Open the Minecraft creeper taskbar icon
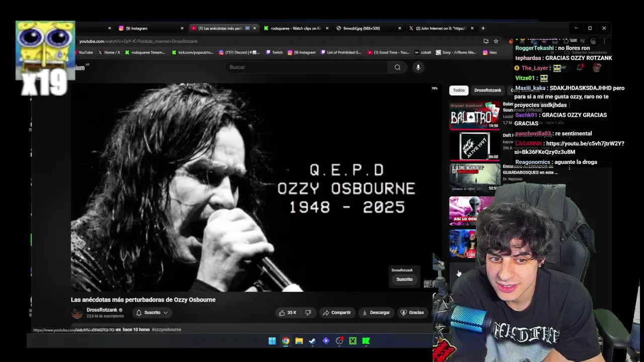 (x=353, y=341)
